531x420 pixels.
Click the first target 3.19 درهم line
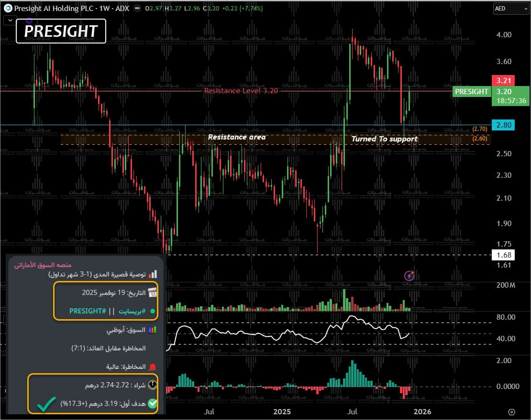pyautogui.click(x=103, y=403)
